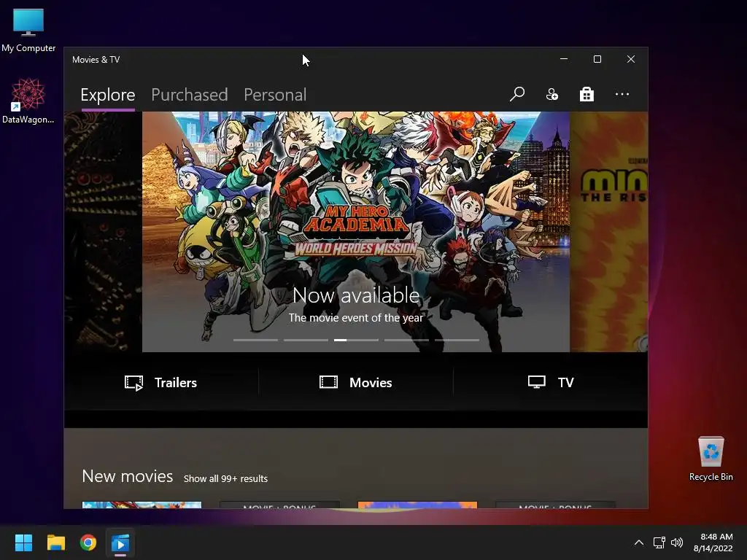Click the Movies film-strip icon
This screenshot has width=747, height=560.
coord(329,382)
